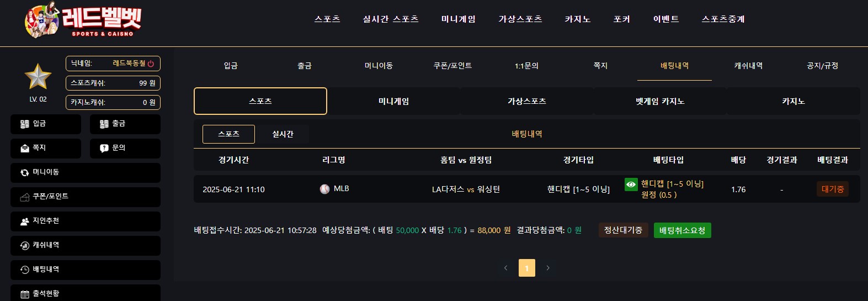
Task: Open 캐쉬내역 tab in top menu
Action: (x=748, y=66)
